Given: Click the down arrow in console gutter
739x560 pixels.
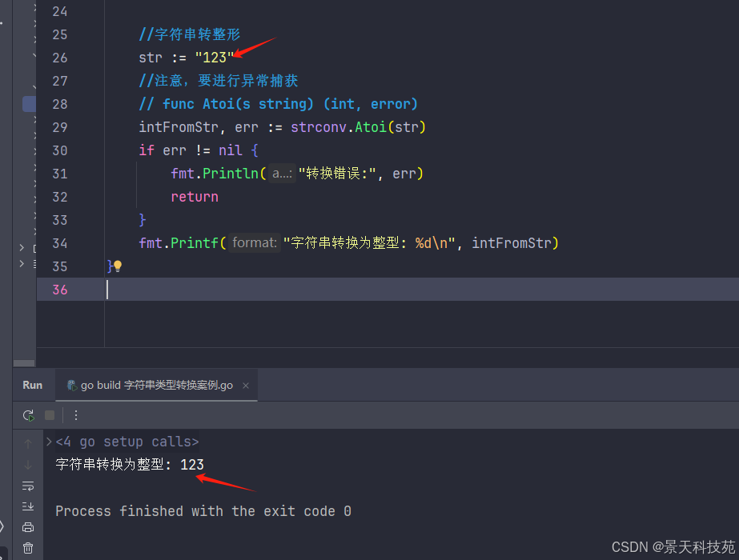Looking at the screenshot, I should (28, 465).
